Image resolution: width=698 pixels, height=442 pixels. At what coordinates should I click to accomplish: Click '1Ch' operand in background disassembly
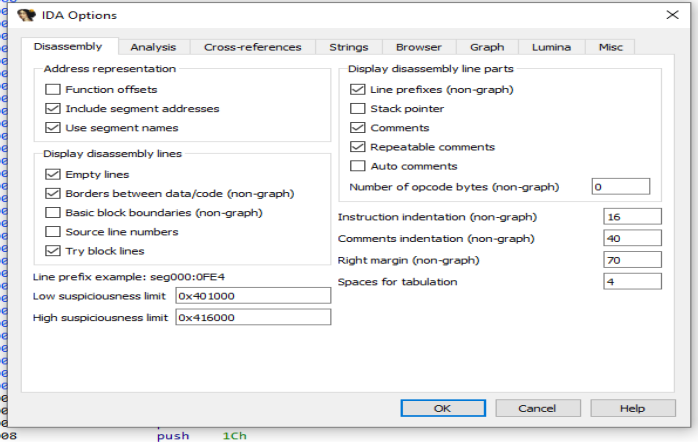coord(235,436)
